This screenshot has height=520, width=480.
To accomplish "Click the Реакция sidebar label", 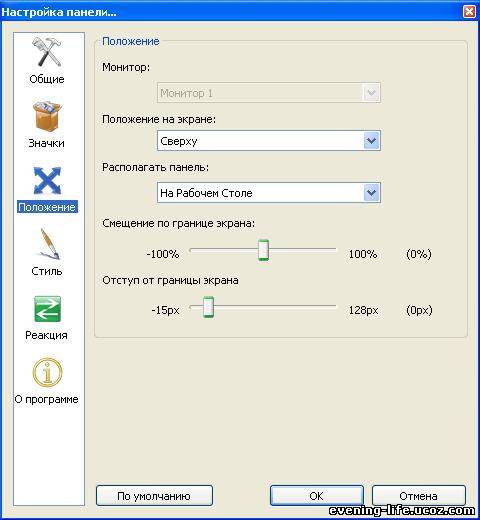I will [46, 335].
